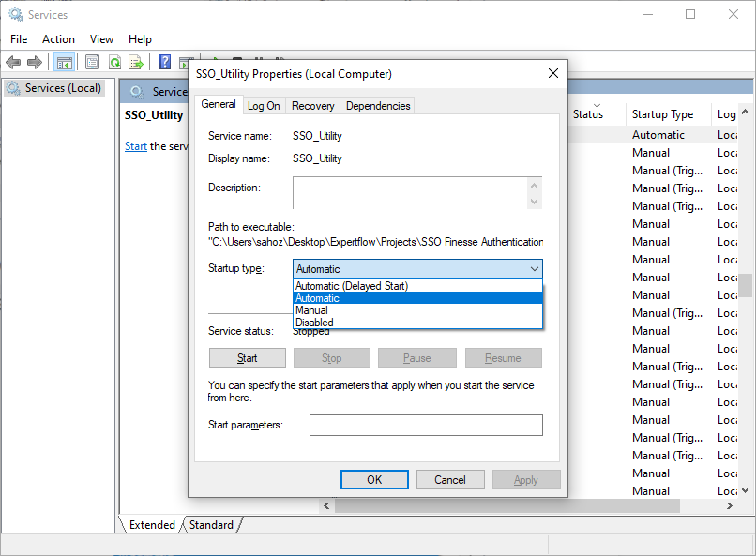
Task: Toggle Show/Hide Console Tree toolbar icon
Action: (x=65, y=63)
